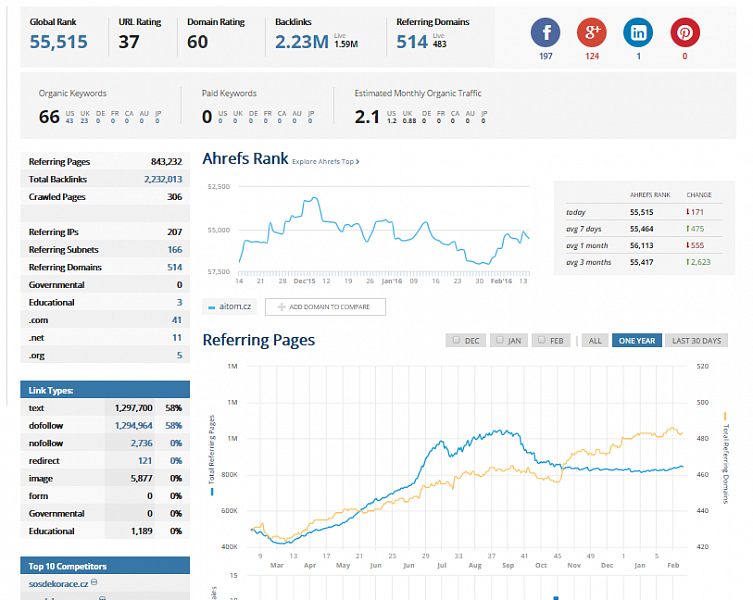Viewport: 753px width, 600px height.
Task: Check the FEB checkbox
Action: point(543,340)
